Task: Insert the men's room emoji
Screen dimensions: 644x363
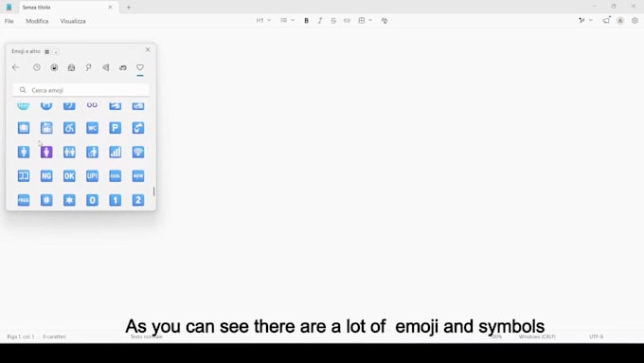Action: [24, 152]
